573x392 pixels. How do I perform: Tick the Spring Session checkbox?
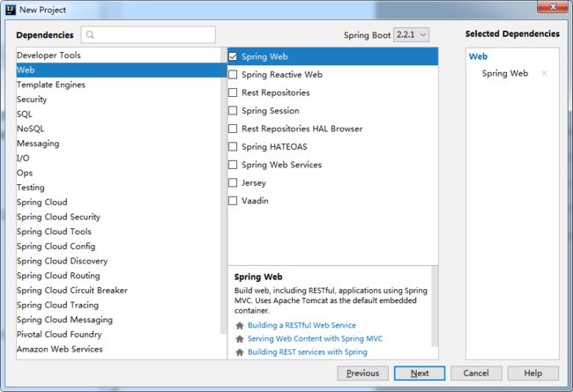[x=233, y=110]
